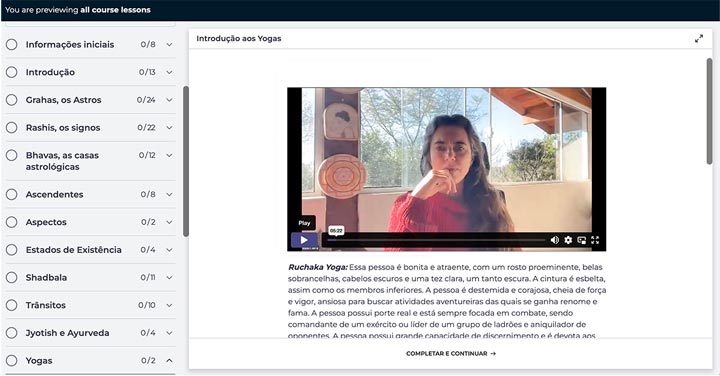Toggle completion circle for Bhavas, as casas astrológicas

pyautogui.click(x=12, y=155)
